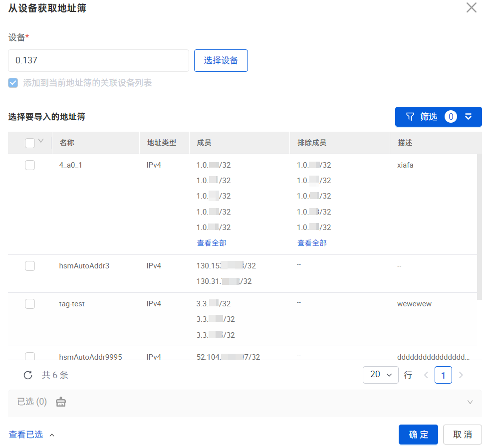Click 查看全部 under 成员 column

tap(212, 243)
